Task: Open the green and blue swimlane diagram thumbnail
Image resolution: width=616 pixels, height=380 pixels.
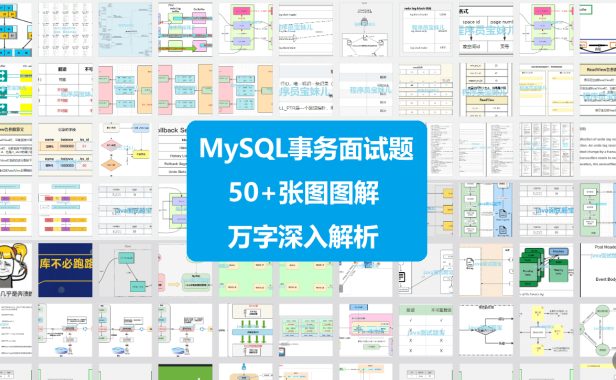Action: [486, 210]
